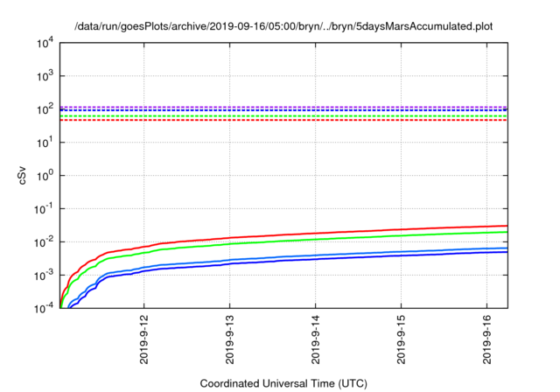Click the 10^1 y-axis tick label
560x392 pixels.
[45, 143]
